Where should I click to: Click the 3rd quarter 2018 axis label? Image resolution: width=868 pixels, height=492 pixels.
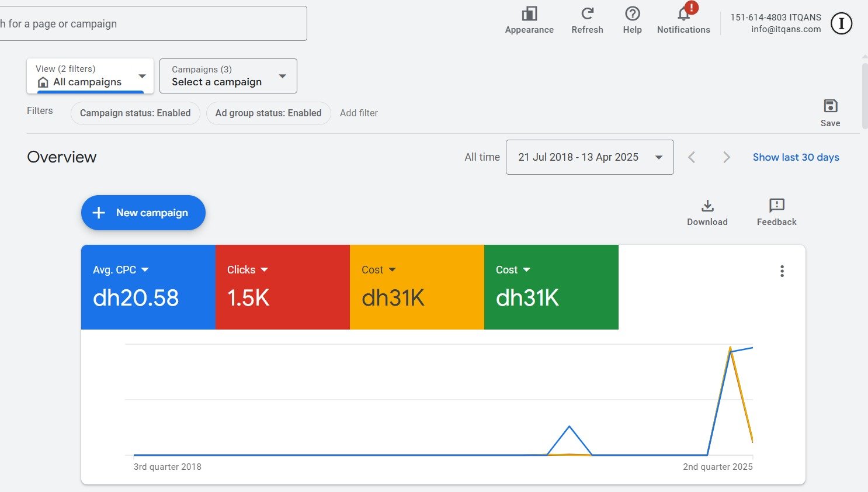[168, 467]
